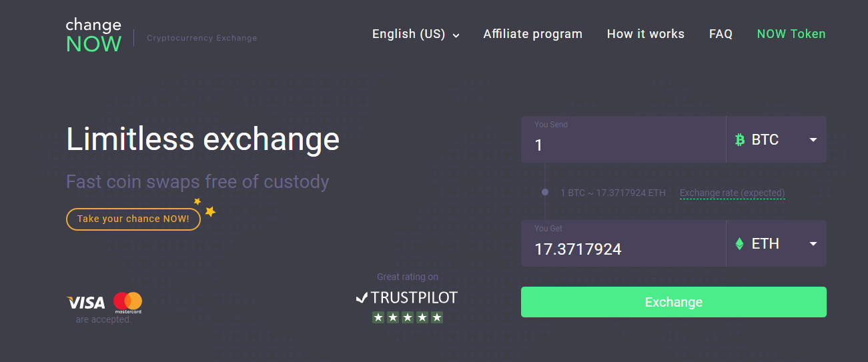Open the FAQ menu item
868x362 pixels.
pos(721,34)
